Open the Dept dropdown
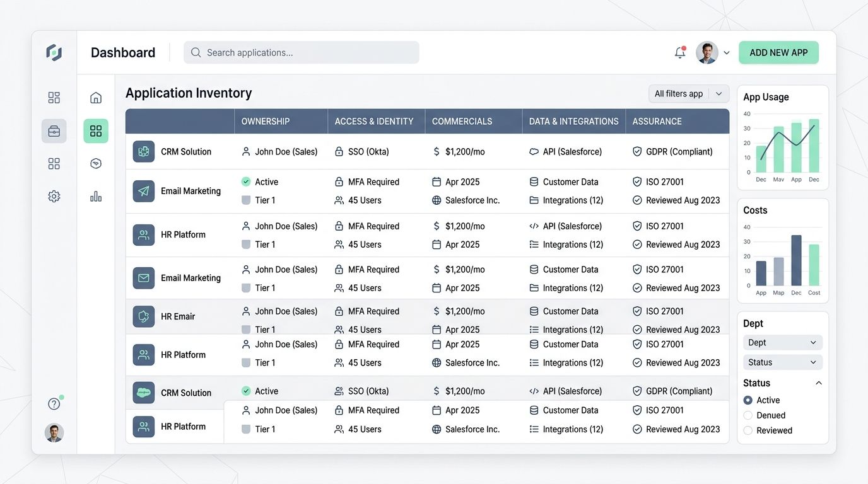Screen dimensions: 868x484 pos(783,343)
